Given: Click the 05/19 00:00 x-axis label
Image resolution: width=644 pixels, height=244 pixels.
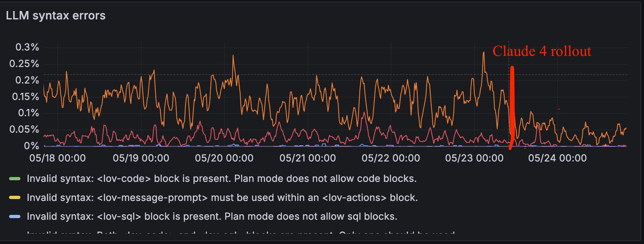Looking at the screenshot, I should tap(141, 158).
